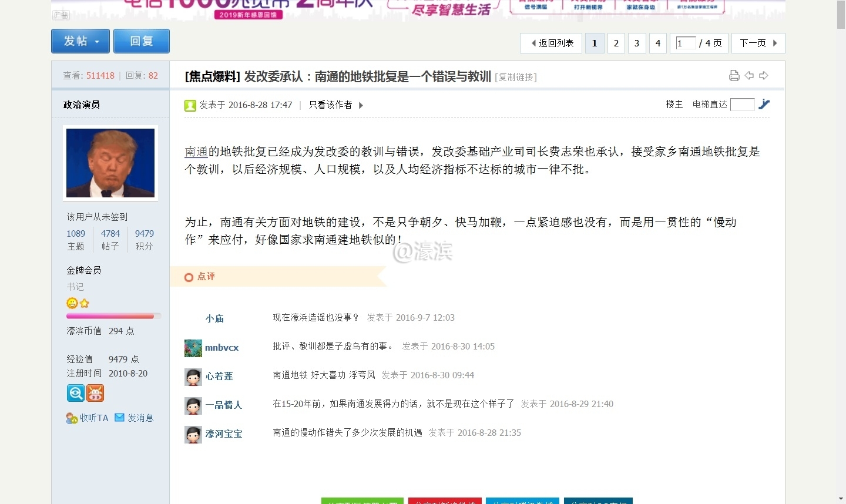846x504 pixels.
Task: Click the poster's avatar thumbnail
Action: coord(110,163)
